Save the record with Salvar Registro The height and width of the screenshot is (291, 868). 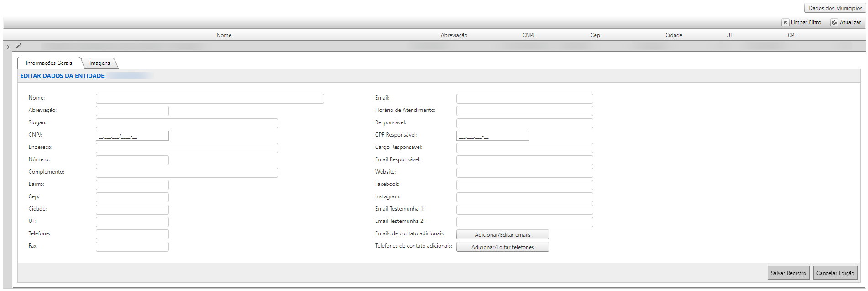(788, 273)
